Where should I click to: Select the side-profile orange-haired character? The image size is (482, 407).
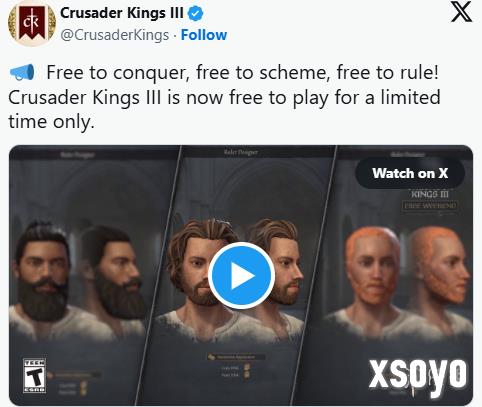point(438,267)
